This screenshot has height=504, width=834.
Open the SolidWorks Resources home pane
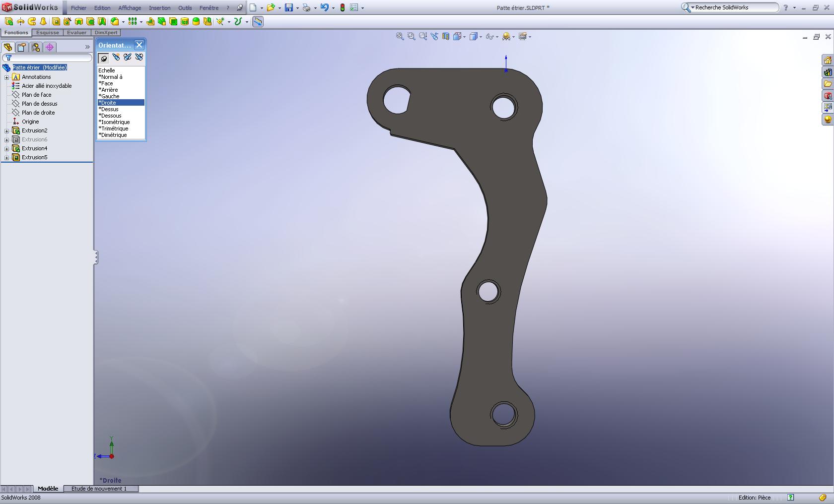pos(828,60)
